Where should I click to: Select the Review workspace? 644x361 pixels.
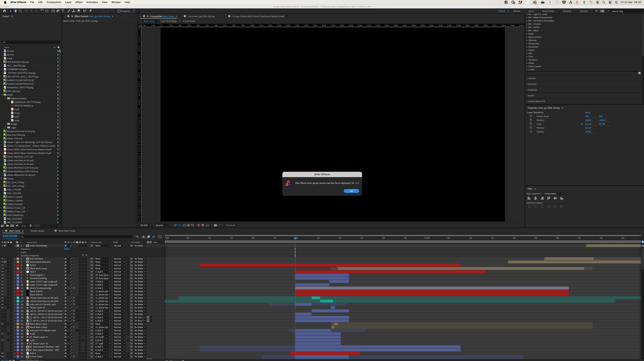coord(517,11)
